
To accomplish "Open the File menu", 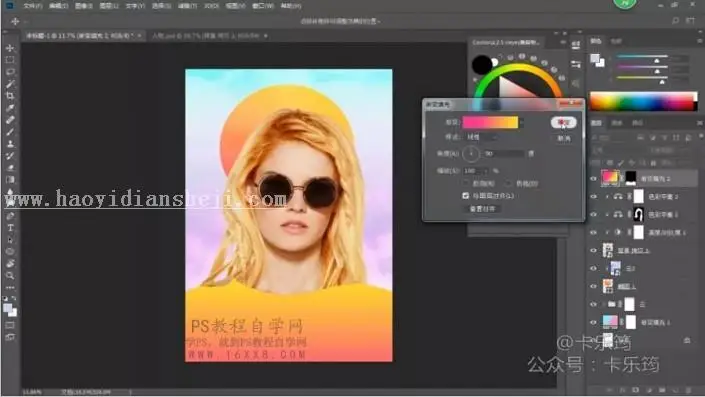I will 32,6.
